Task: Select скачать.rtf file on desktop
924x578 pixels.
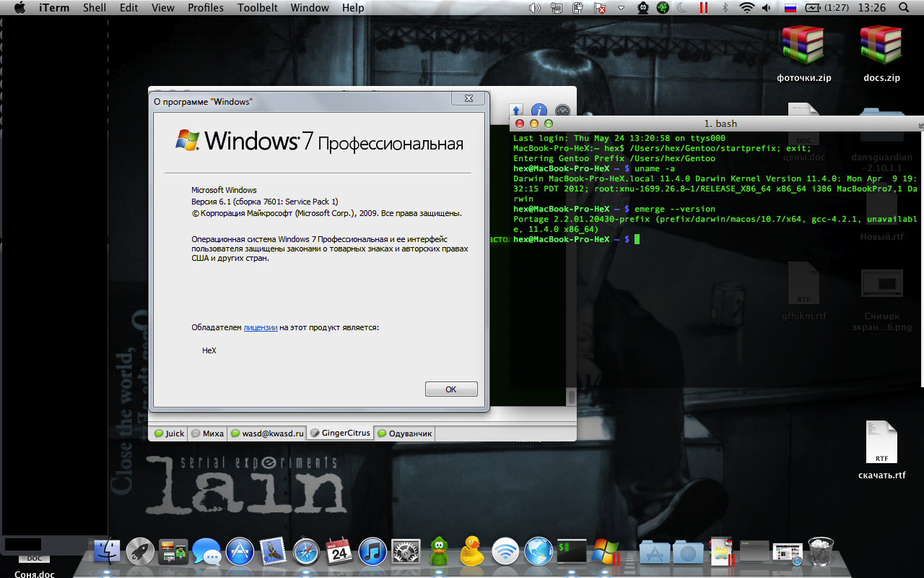Action: coord(881,450)
